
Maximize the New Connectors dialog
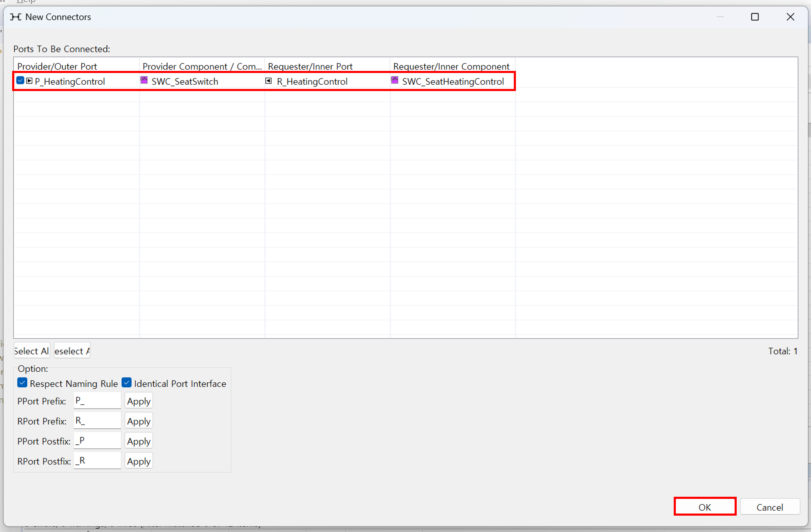click(755, 17)
